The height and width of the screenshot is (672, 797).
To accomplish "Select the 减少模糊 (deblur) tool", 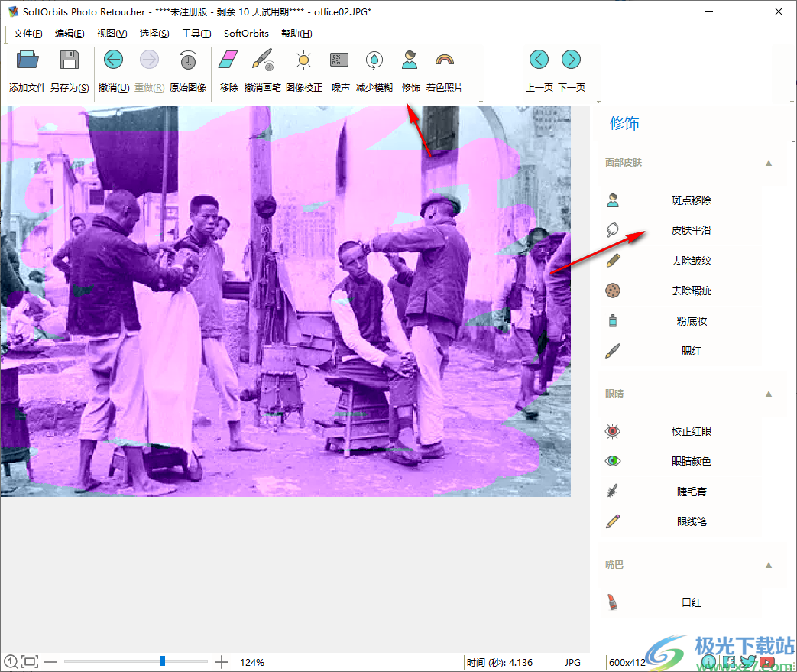I will pos(374,69).
